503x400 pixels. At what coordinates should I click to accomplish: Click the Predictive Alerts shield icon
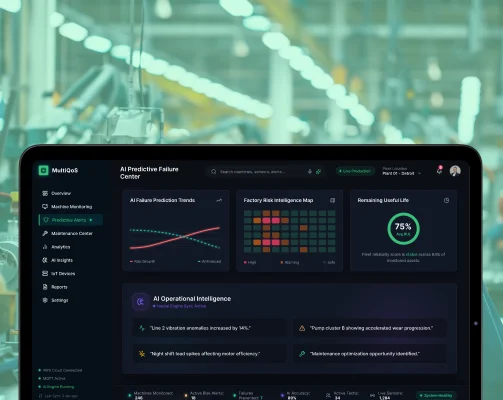click(x=46, y=220)
